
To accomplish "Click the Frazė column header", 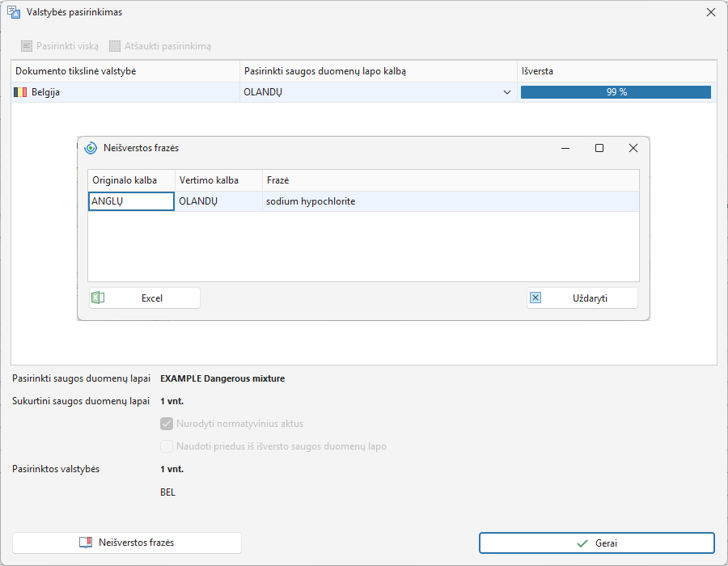I will [x=451, y=180].
